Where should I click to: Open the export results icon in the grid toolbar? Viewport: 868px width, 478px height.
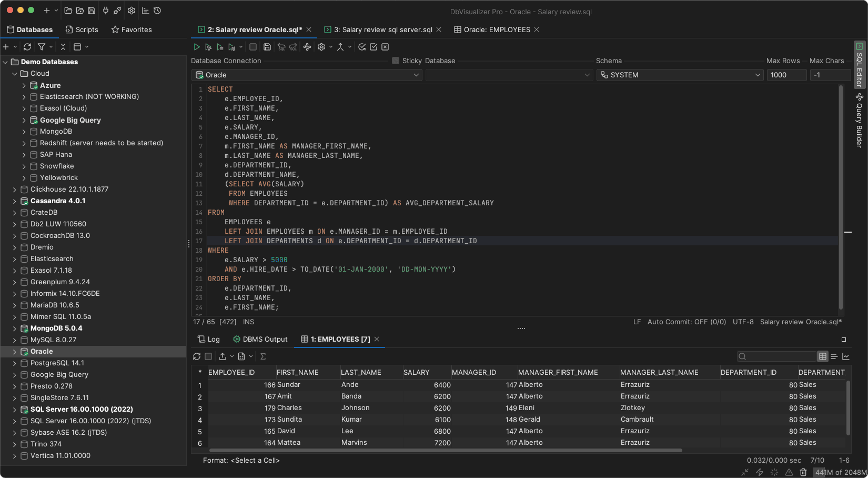tap(223, 356)
